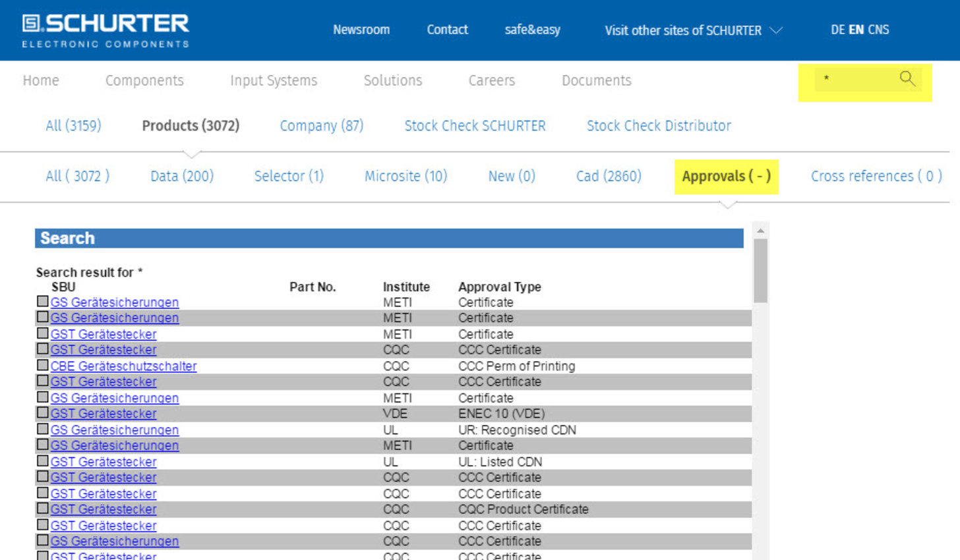Select the Company (87) tab

pyautogui.click(x=322, y=125)
